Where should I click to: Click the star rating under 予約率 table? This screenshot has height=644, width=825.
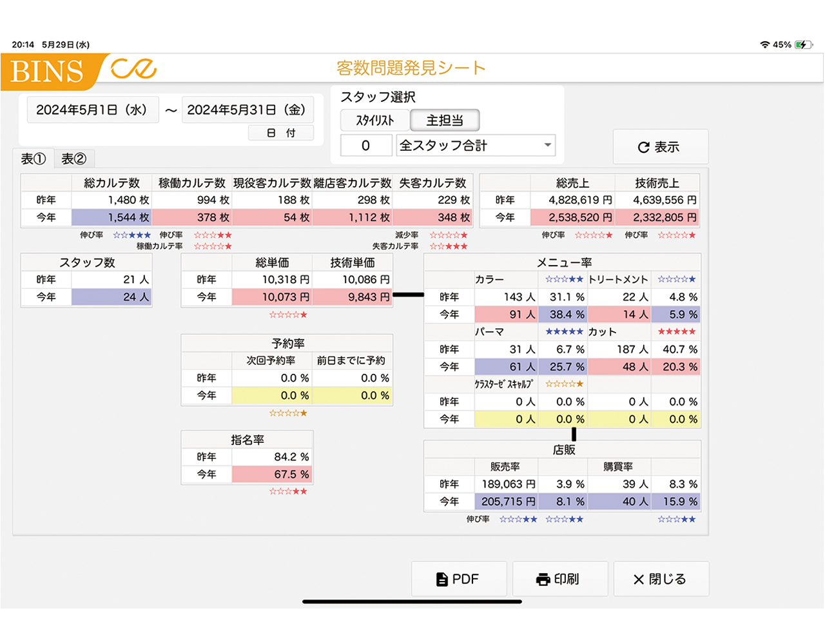(288, 413)
